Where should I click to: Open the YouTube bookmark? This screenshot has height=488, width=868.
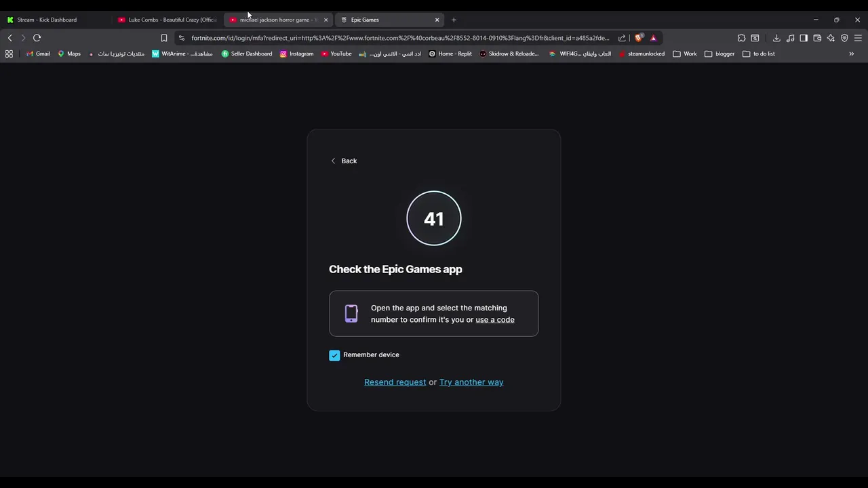(x=336, y=54)
